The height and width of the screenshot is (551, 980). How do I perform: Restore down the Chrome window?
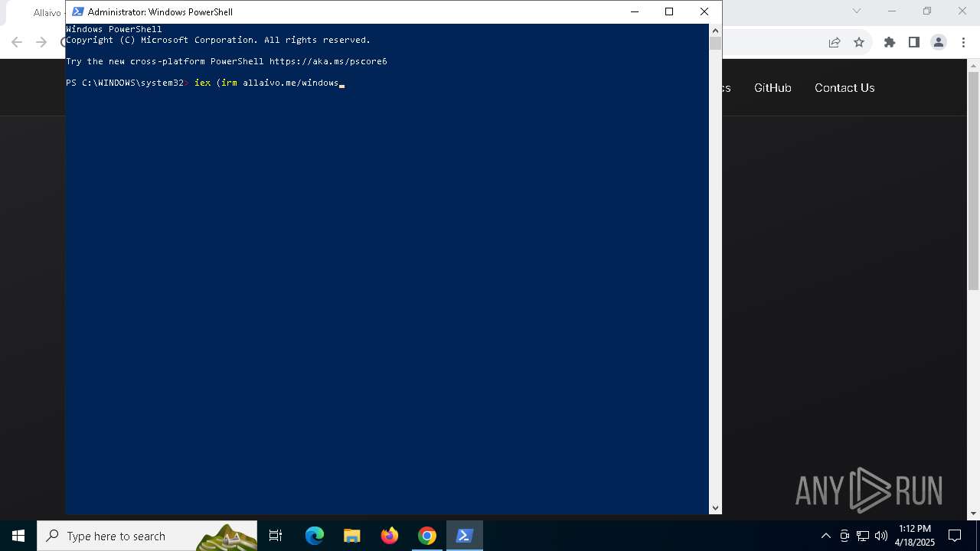927,11
